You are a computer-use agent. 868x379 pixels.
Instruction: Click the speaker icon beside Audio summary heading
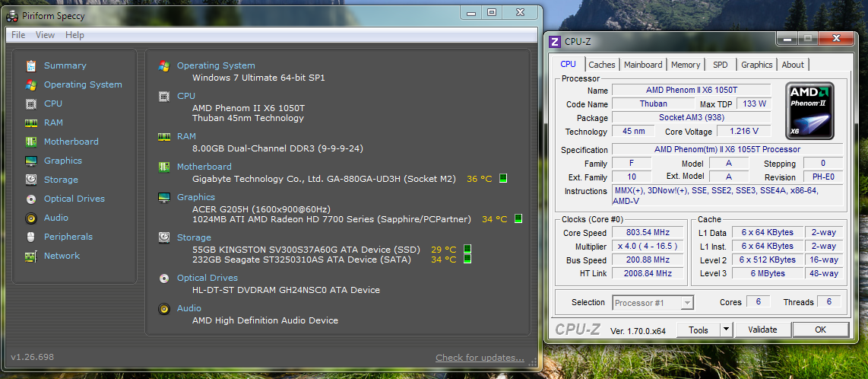point(164,309)
